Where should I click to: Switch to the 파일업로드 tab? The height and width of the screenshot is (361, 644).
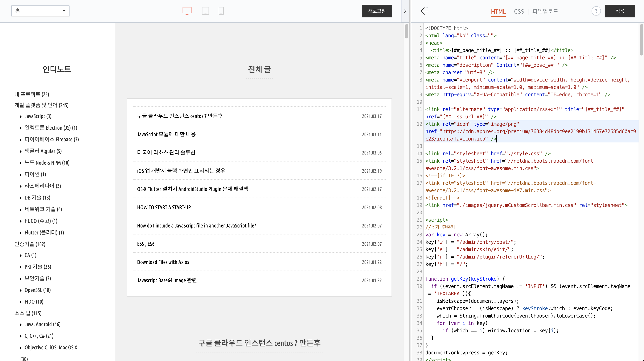545,11
